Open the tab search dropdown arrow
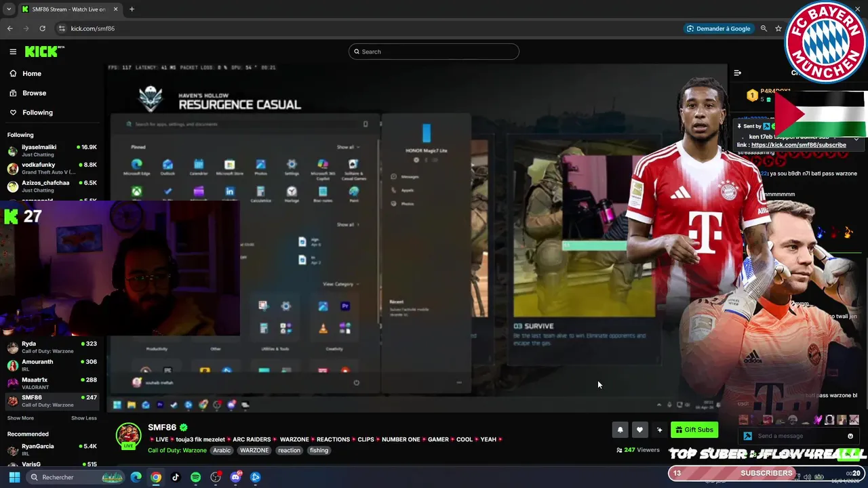The height and width of the screenshot is (488, 868). [x=8, y=9]
